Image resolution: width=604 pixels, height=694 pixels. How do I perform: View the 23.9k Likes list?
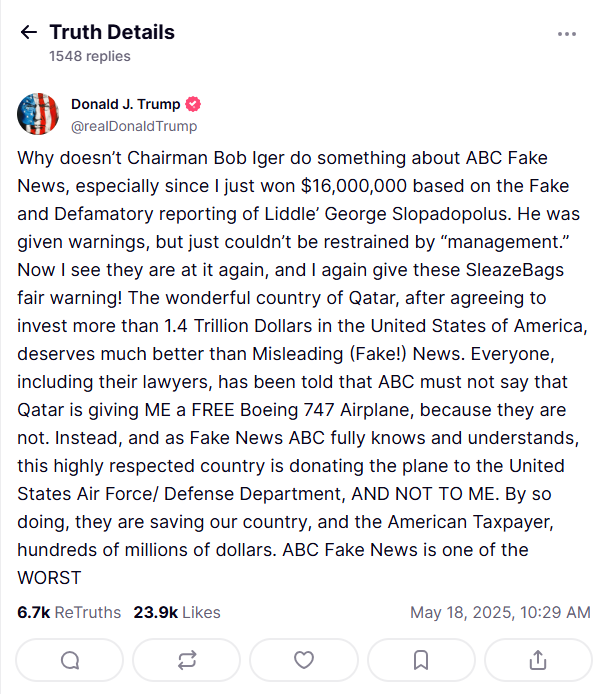tap(177, 613)
